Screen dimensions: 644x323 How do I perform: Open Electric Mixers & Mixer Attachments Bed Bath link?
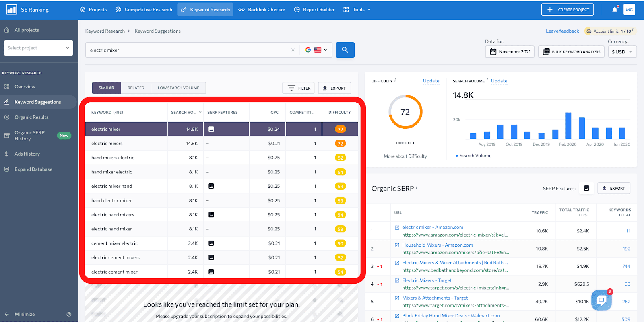[x=455, y=263]
